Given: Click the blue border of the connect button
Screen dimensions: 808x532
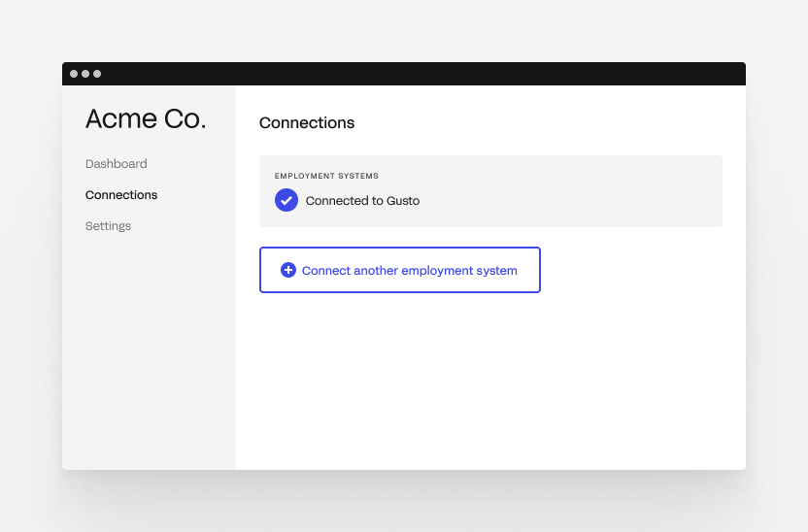Looking at the screenshot, I should click(x=400, y=248).
